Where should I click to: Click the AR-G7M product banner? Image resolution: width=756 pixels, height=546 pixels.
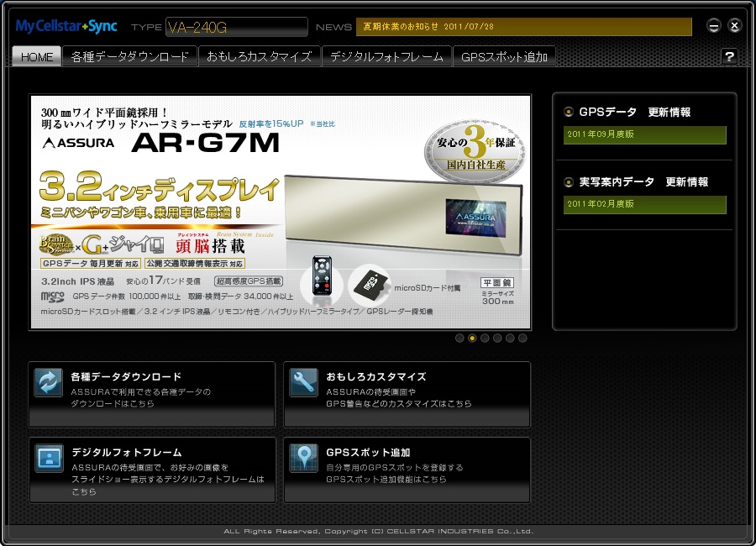click(x=281, y=213)
